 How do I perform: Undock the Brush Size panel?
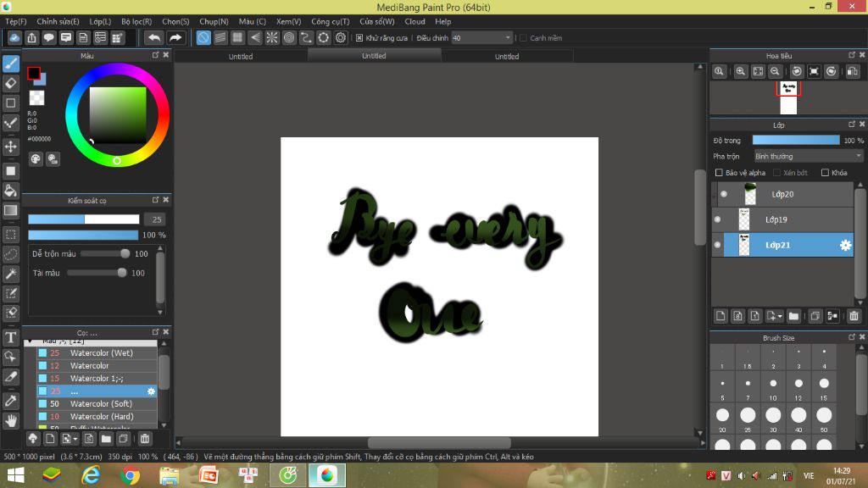click(x=852, y=337)
